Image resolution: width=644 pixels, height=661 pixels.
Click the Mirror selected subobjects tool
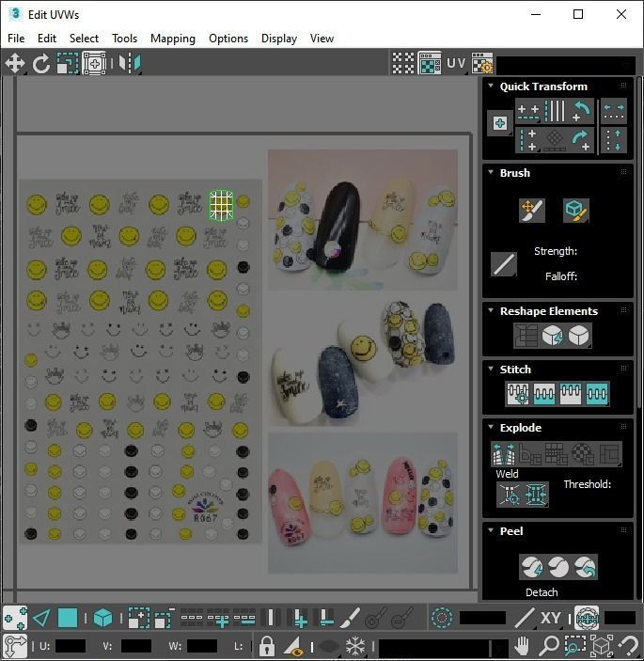(x=130, y=63)
